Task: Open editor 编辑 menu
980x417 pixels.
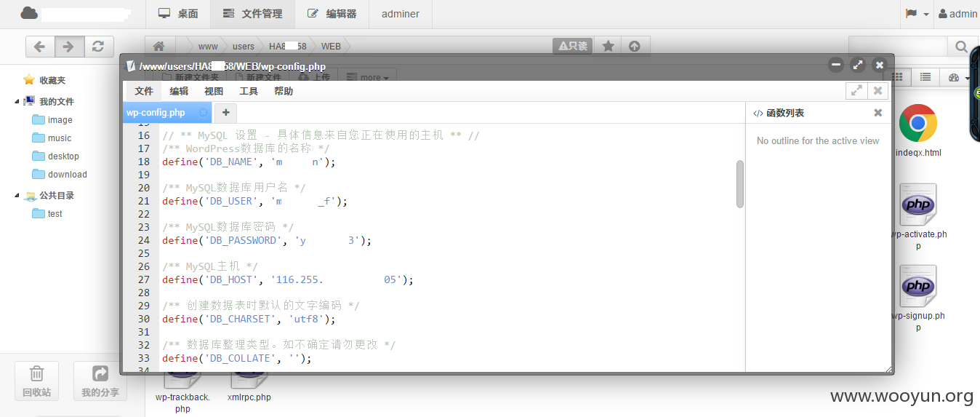Action: click(179, 91)
